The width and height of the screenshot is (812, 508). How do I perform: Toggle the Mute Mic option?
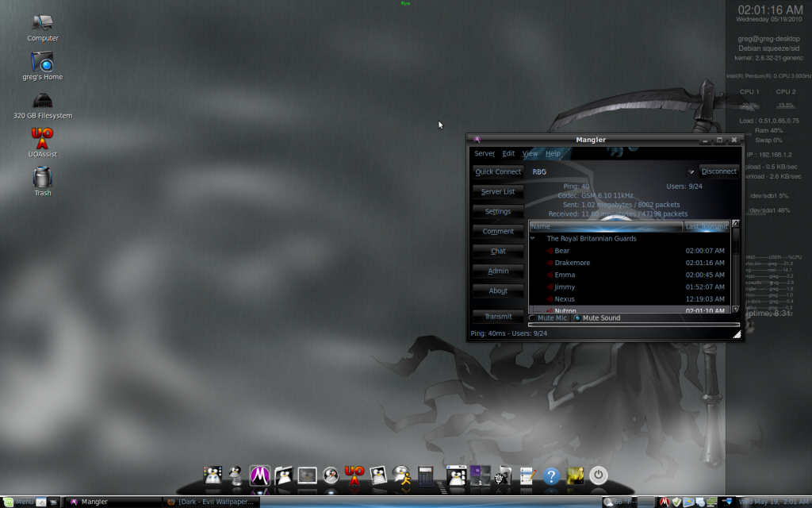[549, 317]
